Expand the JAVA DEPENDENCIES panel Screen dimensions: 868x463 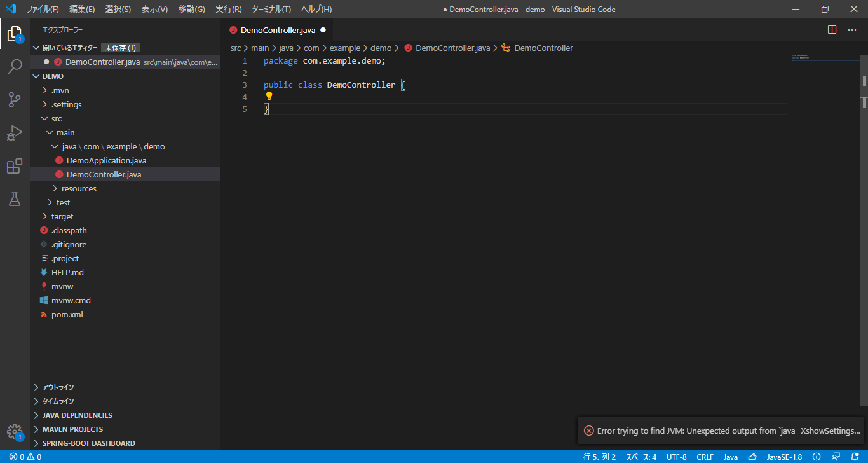tap(125, 415)
